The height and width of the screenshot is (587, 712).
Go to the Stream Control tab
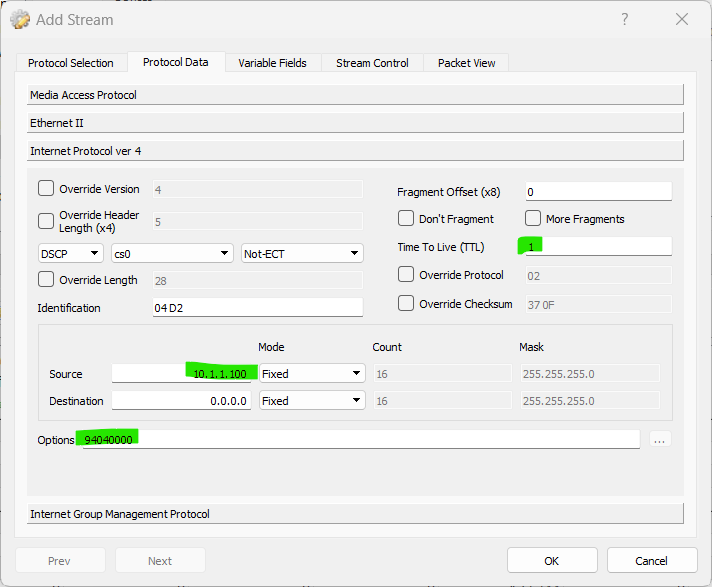pyautogui.click(x=372, y=63)
